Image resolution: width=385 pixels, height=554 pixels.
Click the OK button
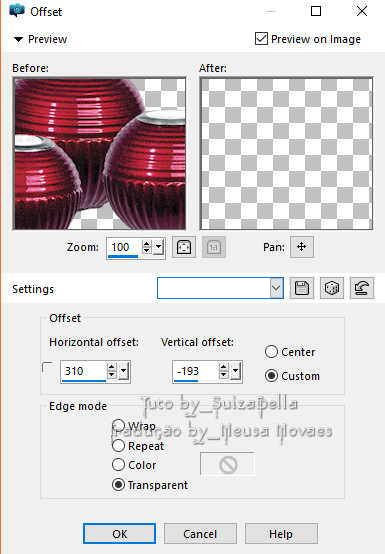(119, 534)
